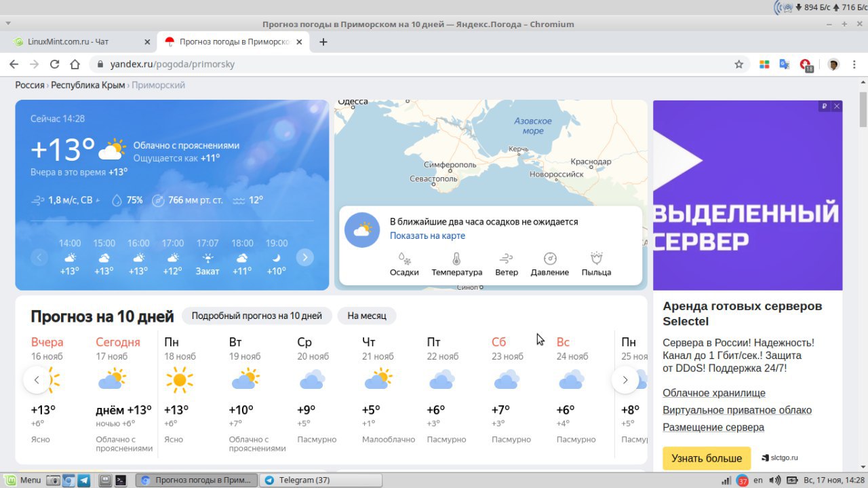
Task: Bookmark this page with the star
Action: tap(739, 64)
